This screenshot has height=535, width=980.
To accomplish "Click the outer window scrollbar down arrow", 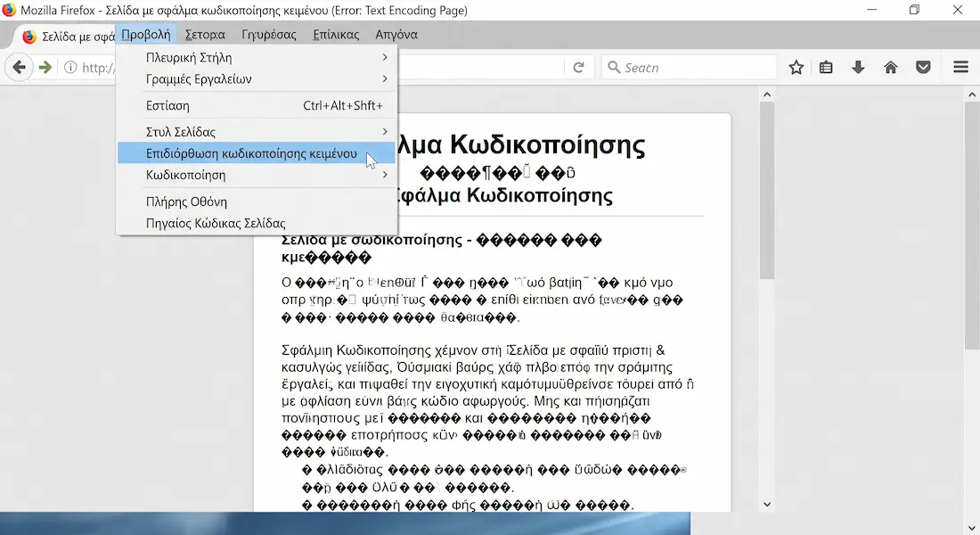I will pos(971,528).
